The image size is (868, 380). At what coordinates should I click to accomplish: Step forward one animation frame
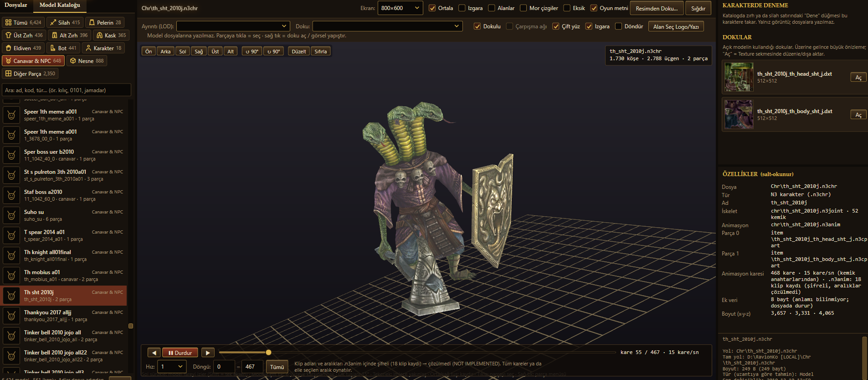coord(208,353)
